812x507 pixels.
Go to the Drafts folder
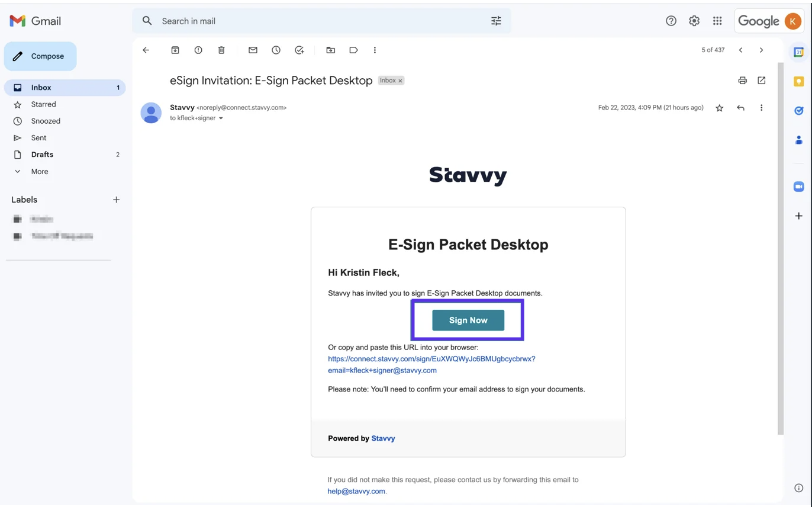click(x=42, y=155)
